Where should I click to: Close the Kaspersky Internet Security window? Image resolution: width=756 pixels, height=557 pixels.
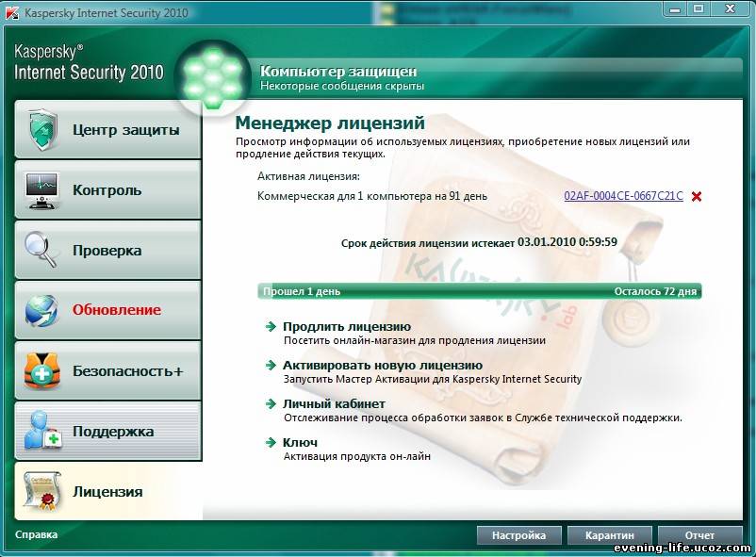(731, 9)
